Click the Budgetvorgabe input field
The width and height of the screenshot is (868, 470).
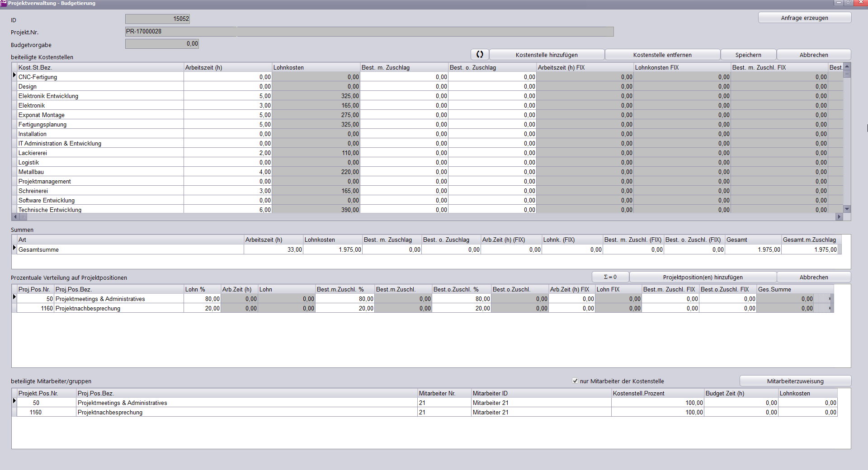[x=162, y=44]
